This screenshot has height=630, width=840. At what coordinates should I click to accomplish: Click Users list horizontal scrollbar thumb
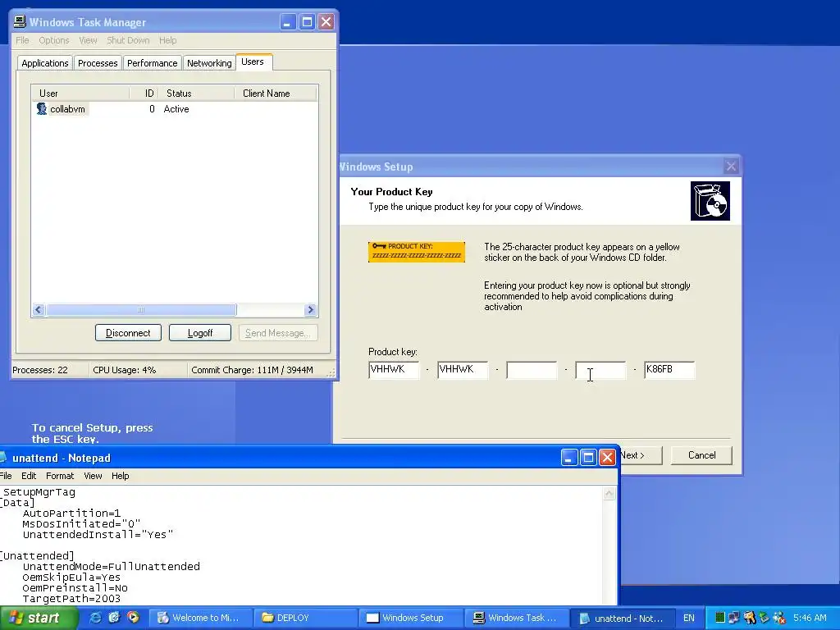pyautogui.click(x=141, y=309)
